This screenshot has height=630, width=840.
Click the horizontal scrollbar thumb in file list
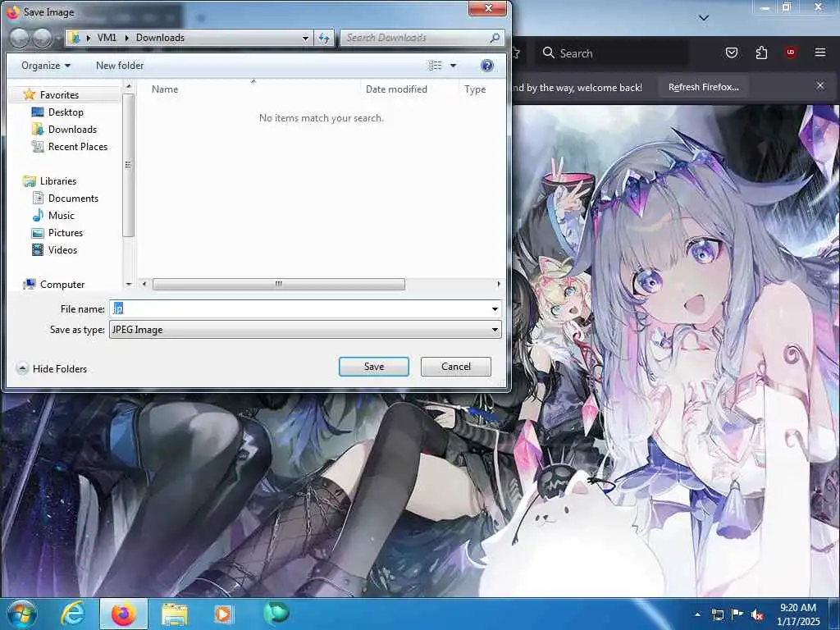click(x=279, y=284)
